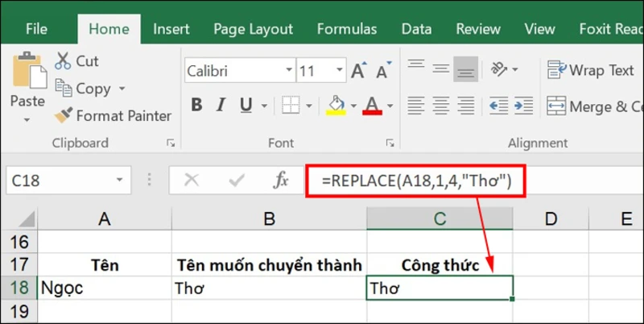Open Clipboard dialog launcher
The height and width of the screenshot is (324, 644).
[x=171, y=143]
